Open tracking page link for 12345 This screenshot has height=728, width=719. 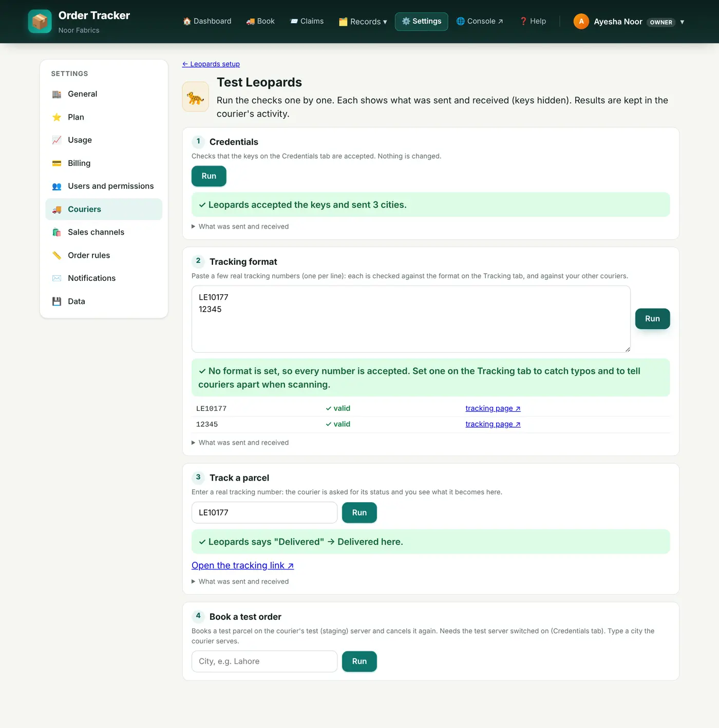point(493,424)
